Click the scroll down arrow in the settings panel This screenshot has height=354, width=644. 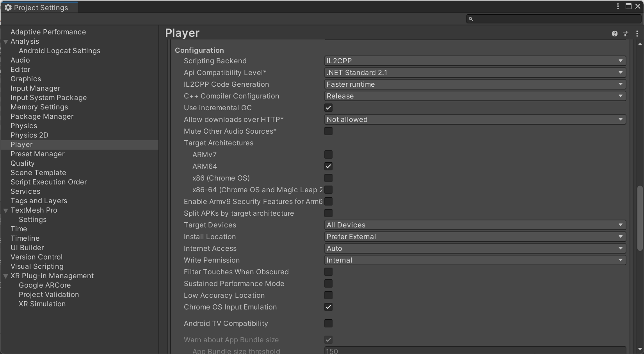(x=640, y=349)
